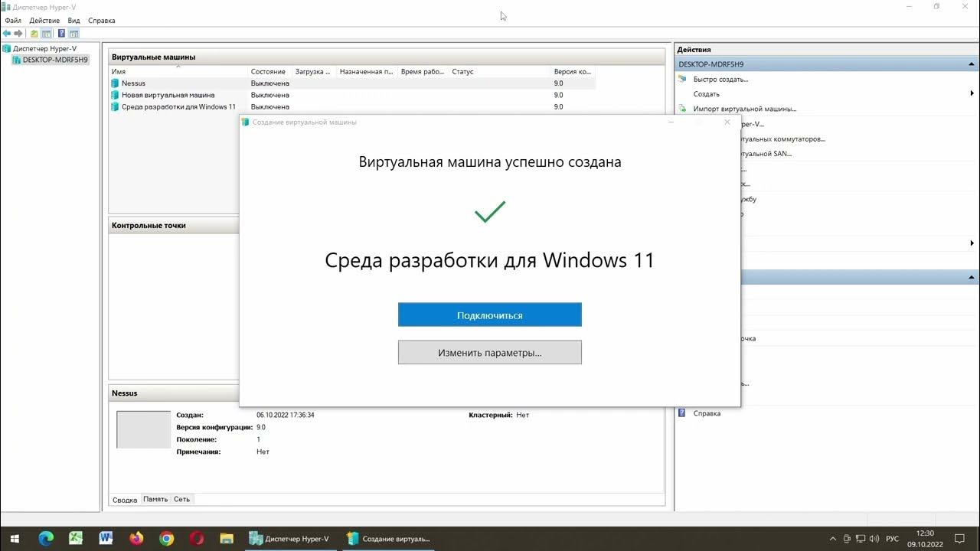
Task: Click the Up one level folder icon
Action: (34, 34)
